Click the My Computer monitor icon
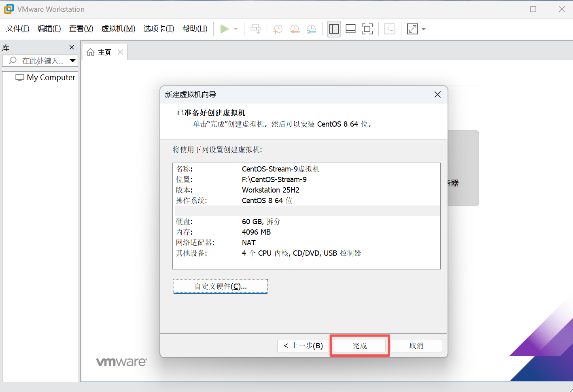The height and width of the screenshot is (392, 573). click(x=20, y=77)
